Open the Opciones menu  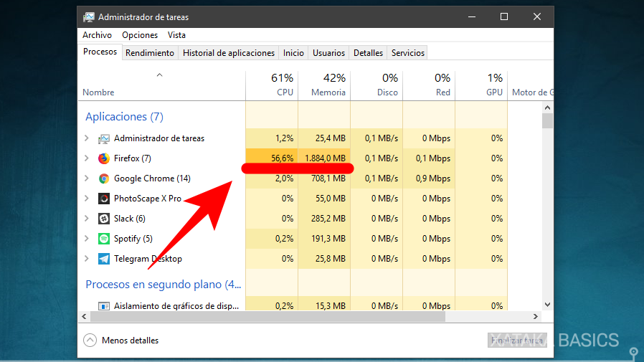(140, 35)
